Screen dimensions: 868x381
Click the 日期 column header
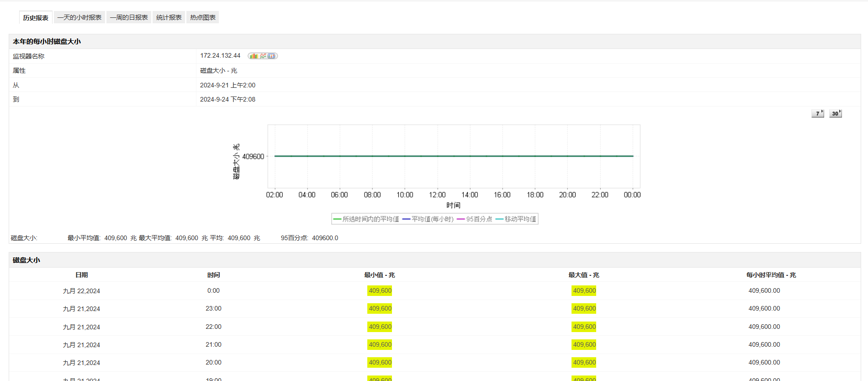coord(81,275)
